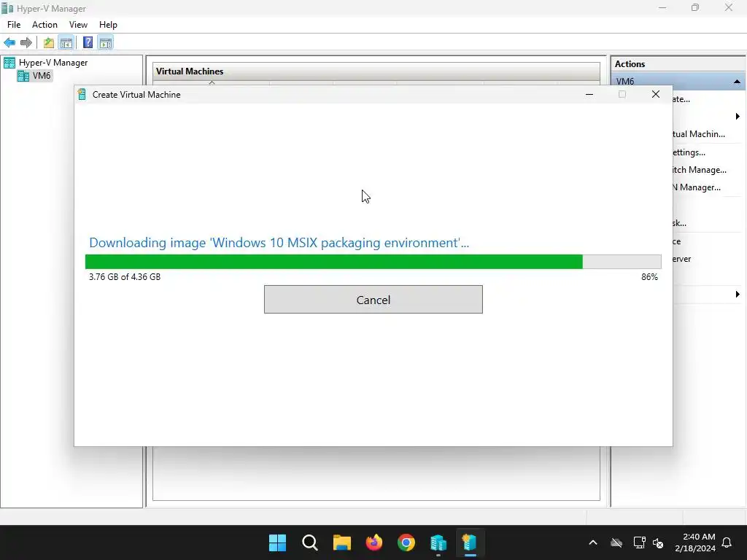
Task: Toggle the Show/Hide Action Pane icon
Action: tap(106, 43)
